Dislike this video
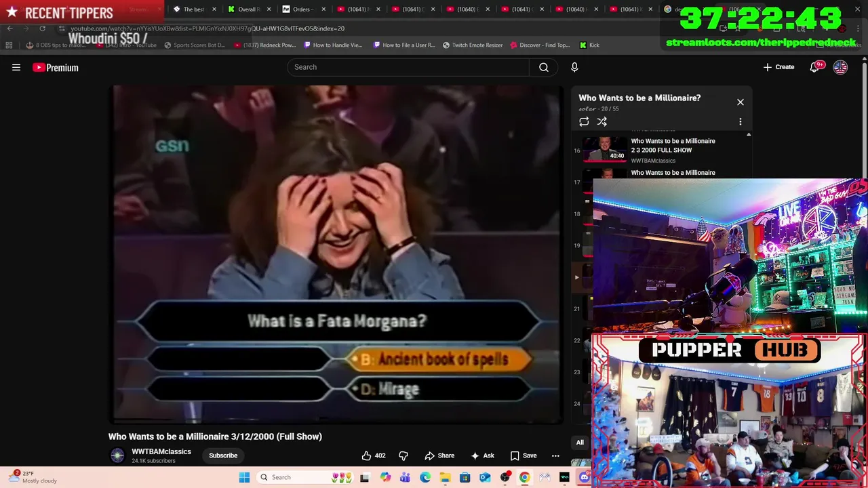This screenshot has height=488, width=868. (403, 455)
